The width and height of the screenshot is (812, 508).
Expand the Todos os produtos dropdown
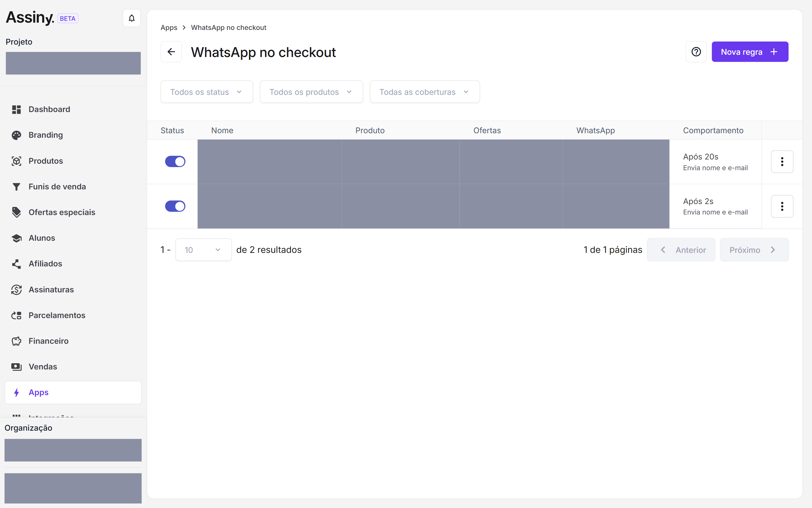(311, 92)
